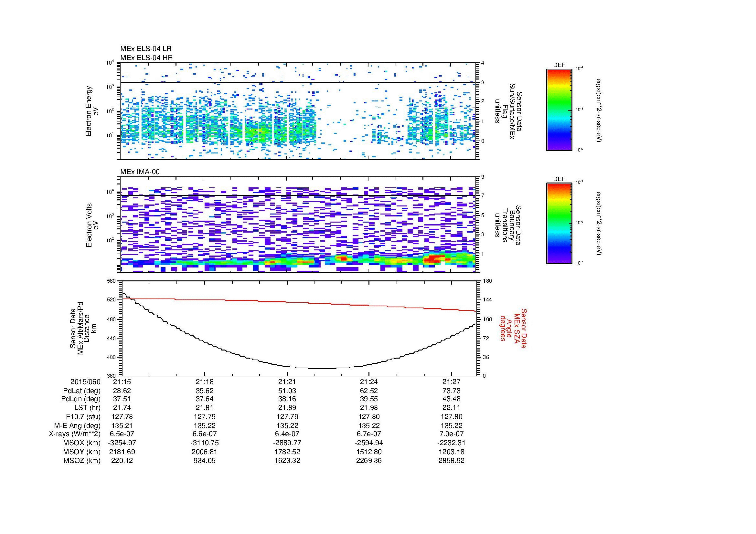Click the MSOY value 2006.81
This screenshot has width=756, height=534.
(205, 452)
